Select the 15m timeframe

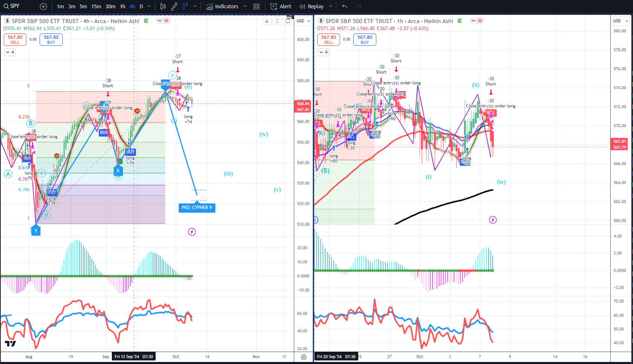pyautogui.click(x=96, y=6)
